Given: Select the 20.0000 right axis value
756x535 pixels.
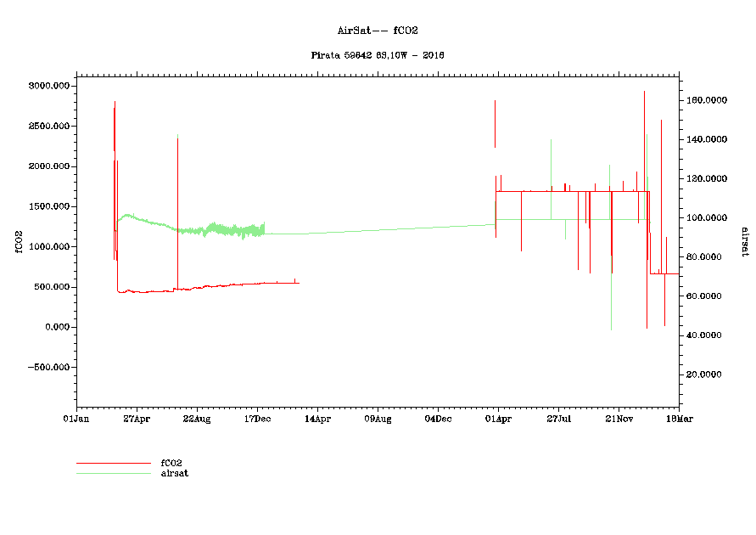Looking at the screenshot, I should (708, 374).
